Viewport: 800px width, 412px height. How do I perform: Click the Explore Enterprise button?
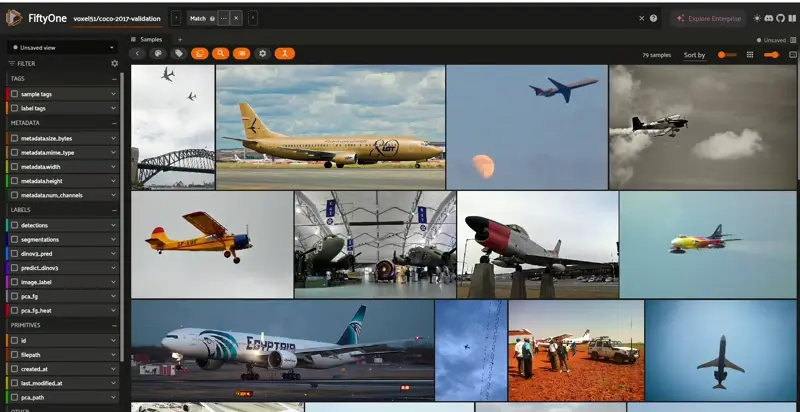tap(709, 18)
